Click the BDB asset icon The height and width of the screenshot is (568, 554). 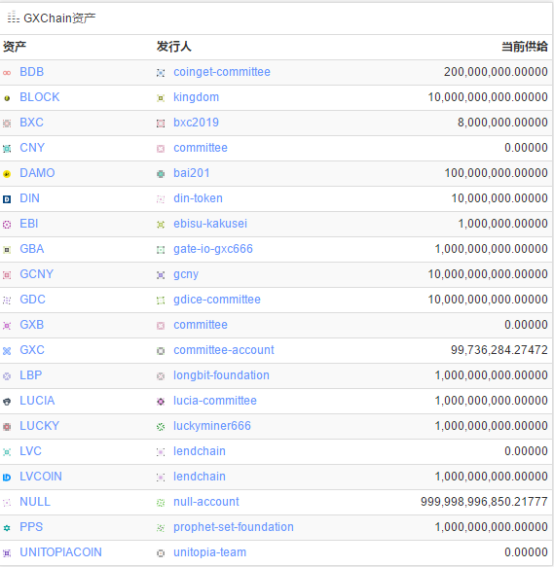tap(7, 73)
